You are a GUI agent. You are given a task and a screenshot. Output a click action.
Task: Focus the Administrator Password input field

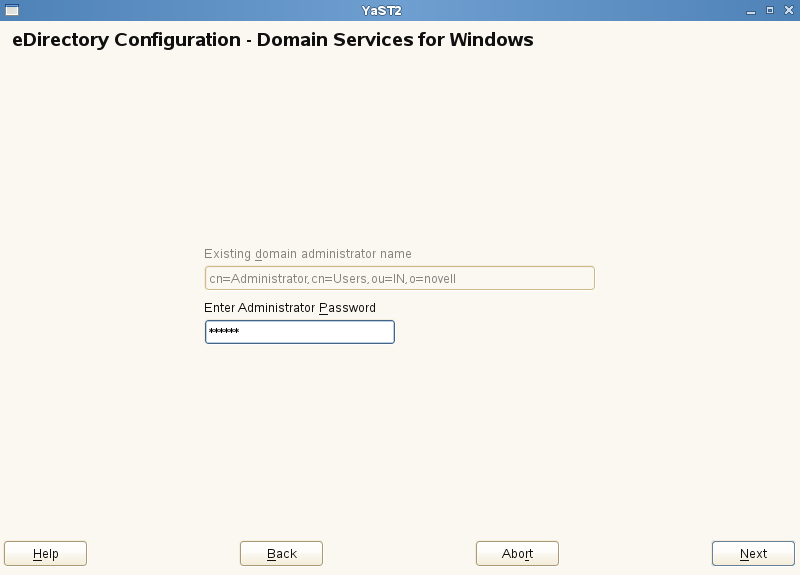tap(300, 332)
